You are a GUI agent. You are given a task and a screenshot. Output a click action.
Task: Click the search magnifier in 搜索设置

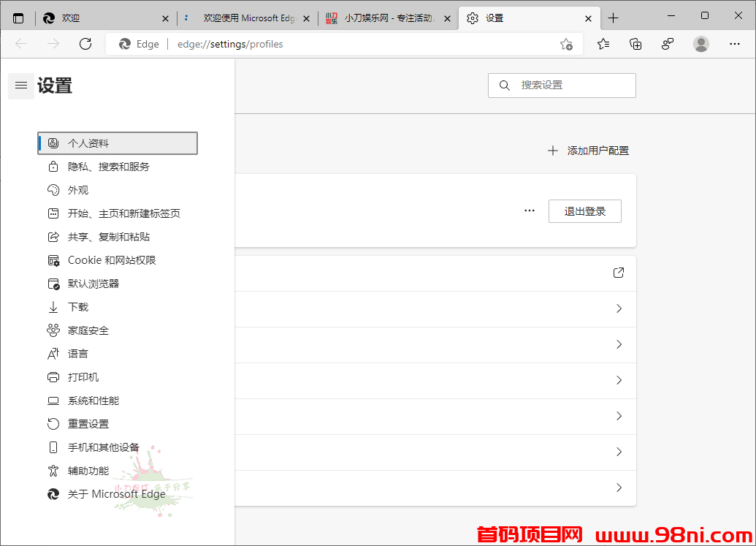(504, 86)
